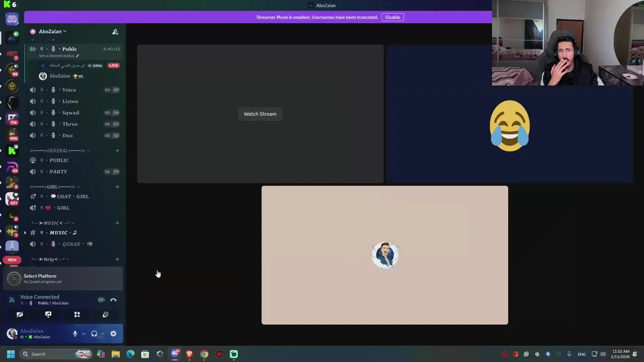Click the AboZalan avatar in user panel
The width and height of the screenshot is (644, 362).
pos(12,334)
